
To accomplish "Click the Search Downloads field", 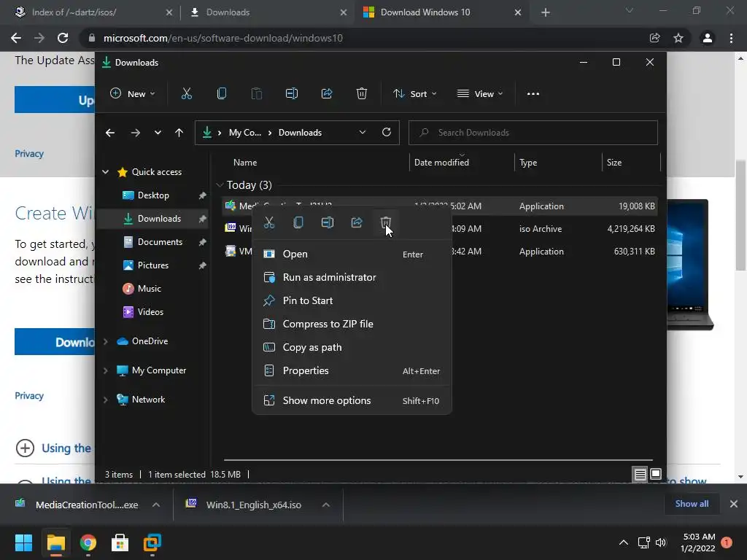I will (533, 133).
